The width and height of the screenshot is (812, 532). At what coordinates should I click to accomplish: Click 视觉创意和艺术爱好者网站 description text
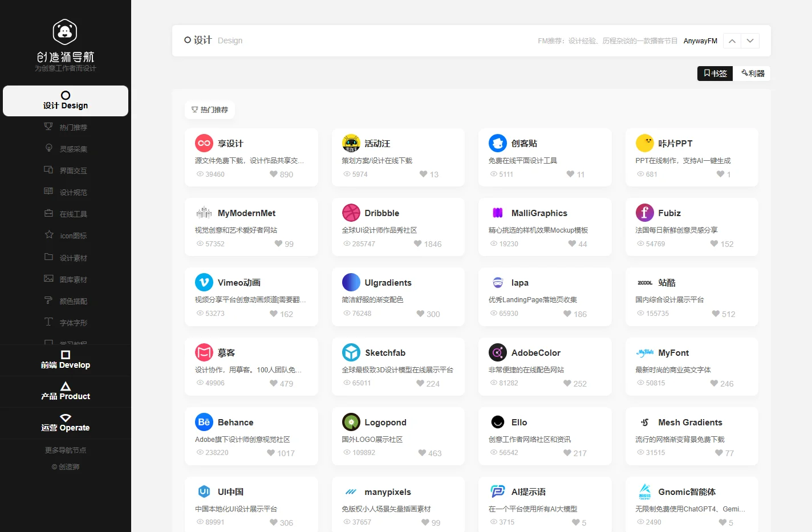236,230
